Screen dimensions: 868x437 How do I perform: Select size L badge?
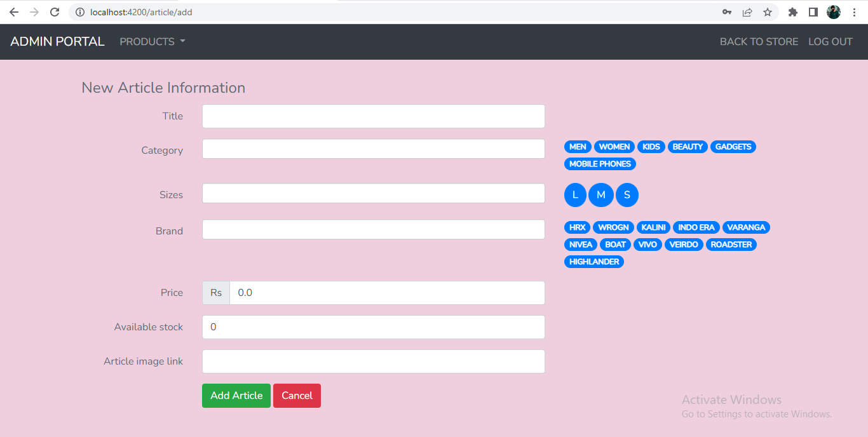tap(575, 195)
